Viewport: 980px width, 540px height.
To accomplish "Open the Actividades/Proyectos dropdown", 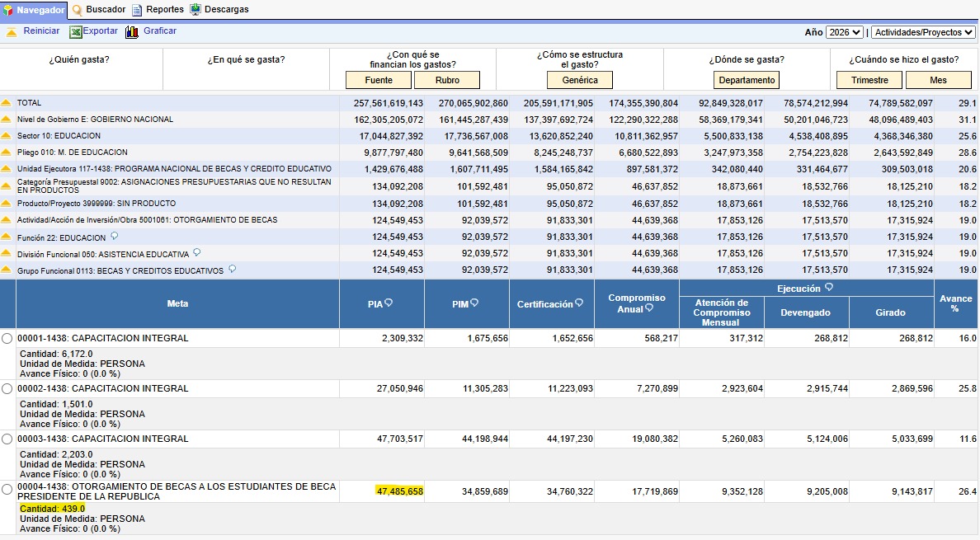I will click(x=923, y=32).
